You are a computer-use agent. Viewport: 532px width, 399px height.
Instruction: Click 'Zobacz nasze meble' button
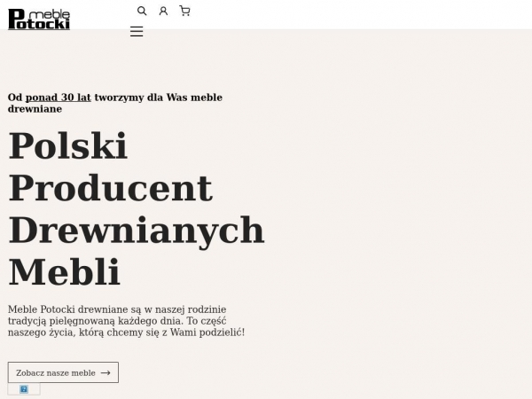click(64, 372)
